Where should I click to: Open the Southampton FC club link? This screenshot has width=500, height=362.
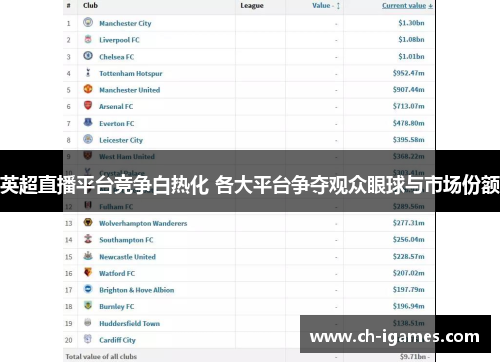point(126,240)
